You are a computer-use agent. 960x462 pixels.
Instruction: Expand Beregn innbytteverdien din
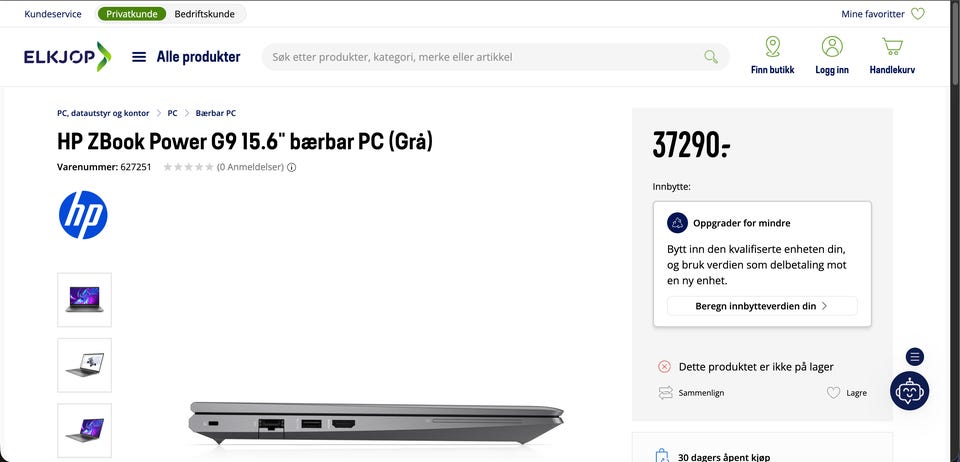(x=762, y=306)
